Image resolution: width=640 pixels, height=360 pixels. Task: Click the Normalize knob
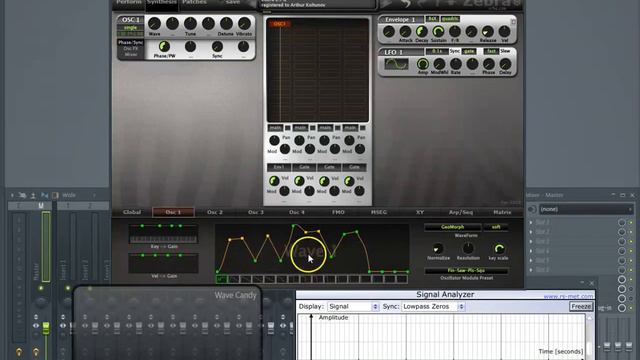438,249
